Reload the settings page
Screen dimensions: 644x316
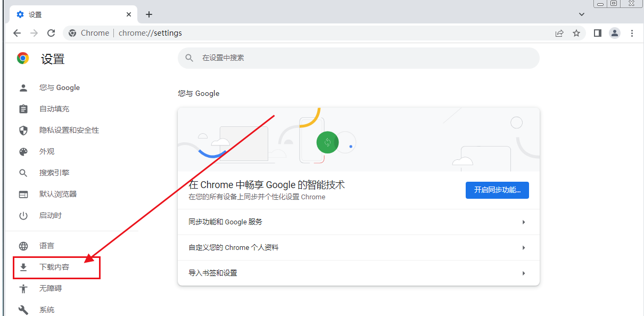point(51,33)
